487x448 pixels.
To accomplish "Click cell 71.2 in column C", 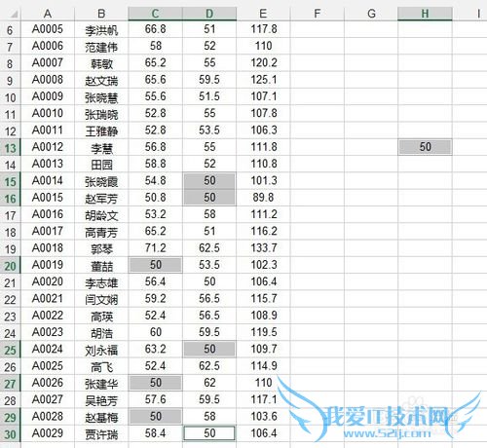I will pyautogui.click(x=156, y=248).
